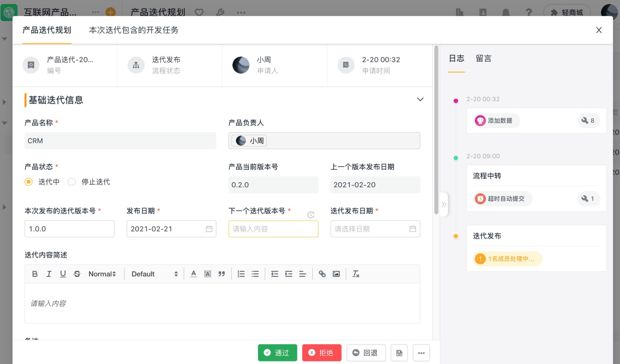Collapse the 基础迭代信息 section chevron
The height and width of the screenshot is (364, 620).
pos(420,99)
